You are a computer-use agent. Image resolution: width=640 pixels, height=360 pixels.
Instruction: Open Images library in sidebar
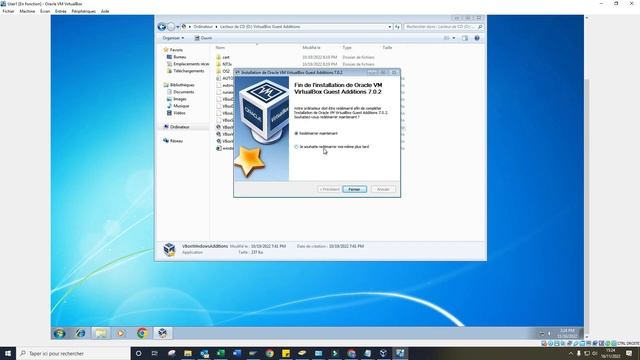pos(176,99)
